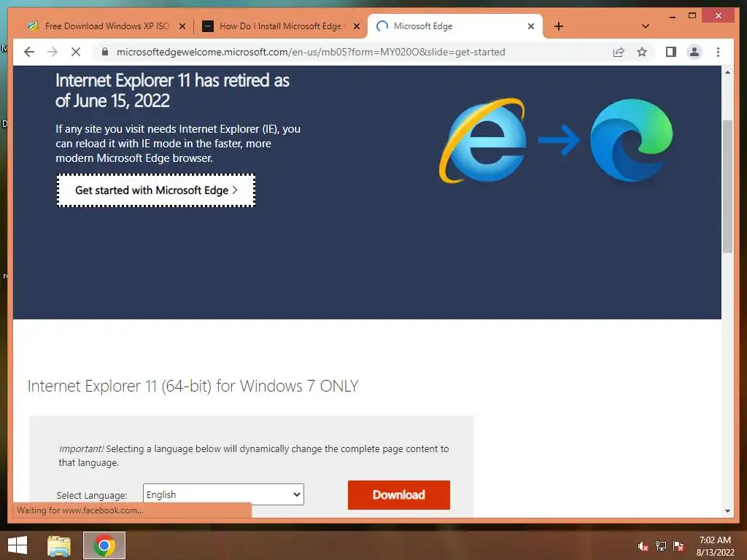Click the 7:02 AM taskbar clock
This screenshot has height=560, width=747.
click(x=715, y=540)
